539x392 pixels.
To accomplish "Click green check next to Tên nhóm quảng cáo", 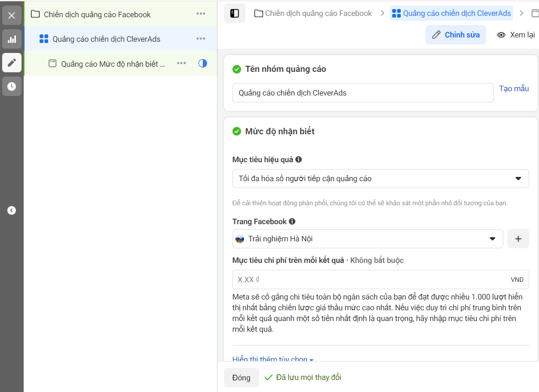I will click(x=236, y=69).
